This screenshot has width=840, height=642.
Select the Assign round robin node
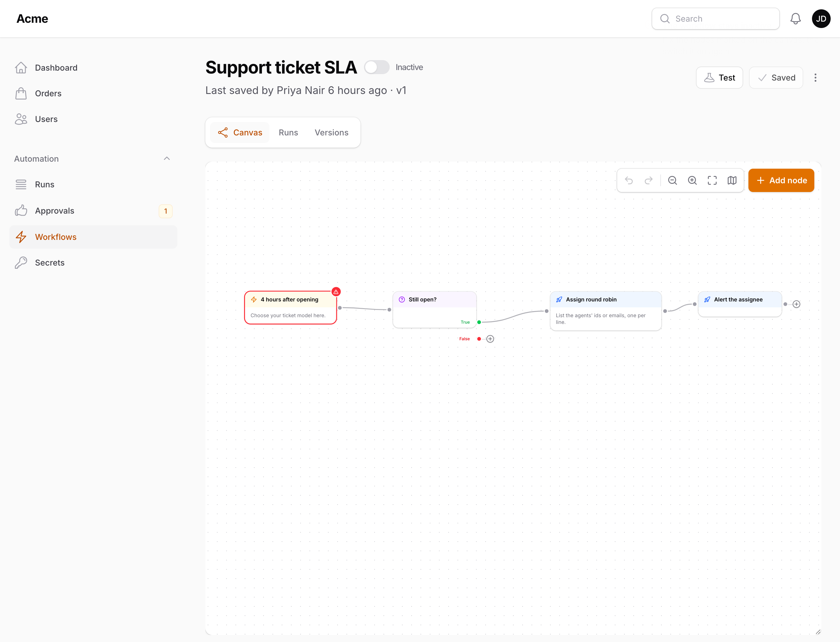tap(606, 311)
